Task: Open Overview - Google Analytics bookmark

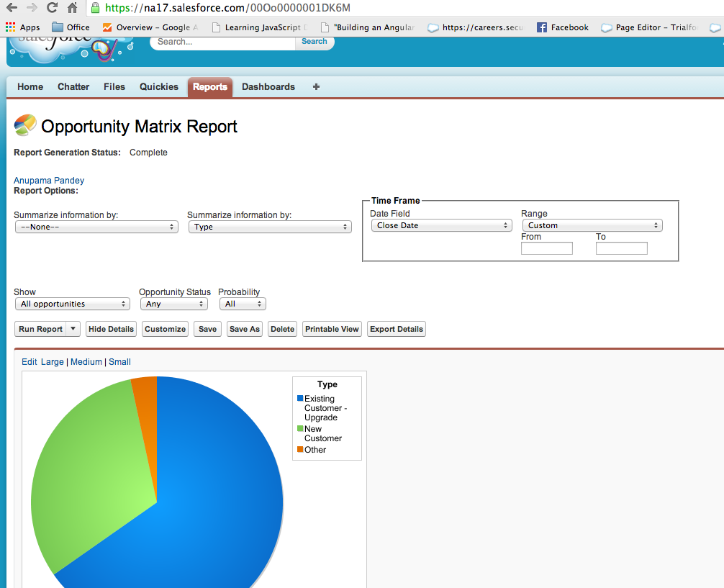Action: click(x=150, y=27)
